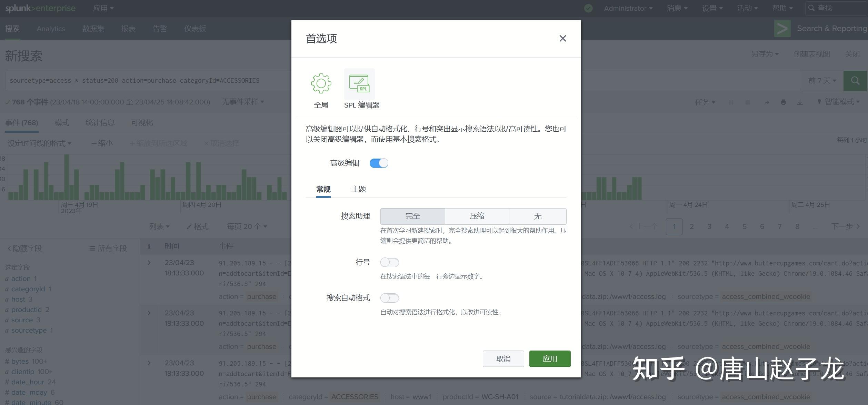This screenshot has height=405, width=868.
Task: Click the 应用 apply button
Action: click(549, 359)
